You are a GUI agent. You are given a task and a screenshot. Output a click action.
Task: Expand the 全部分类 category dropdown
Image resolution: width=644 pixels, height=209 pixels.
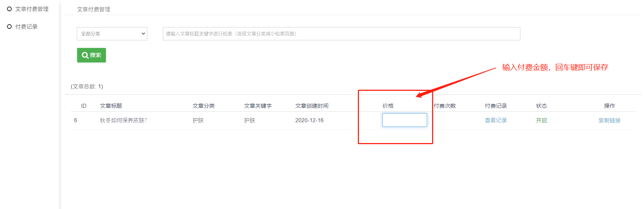tap(112, 34)
